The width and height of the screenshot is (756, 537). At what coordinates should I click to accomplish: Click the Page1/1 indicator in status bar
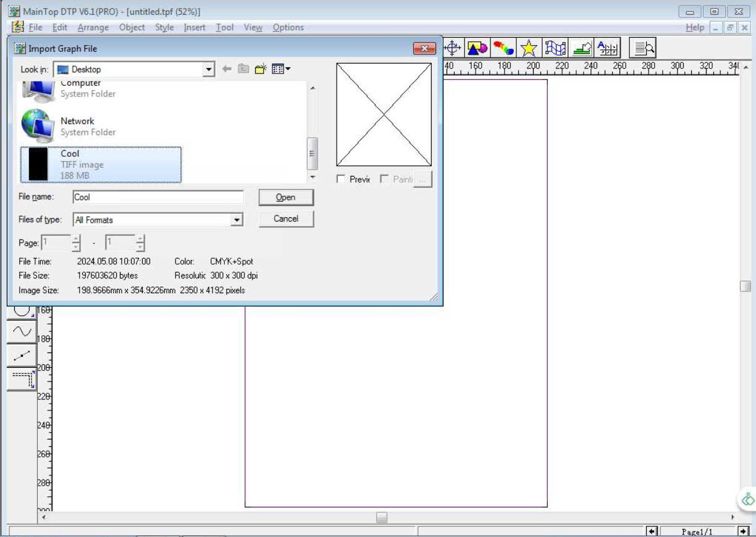click(697, 531)
